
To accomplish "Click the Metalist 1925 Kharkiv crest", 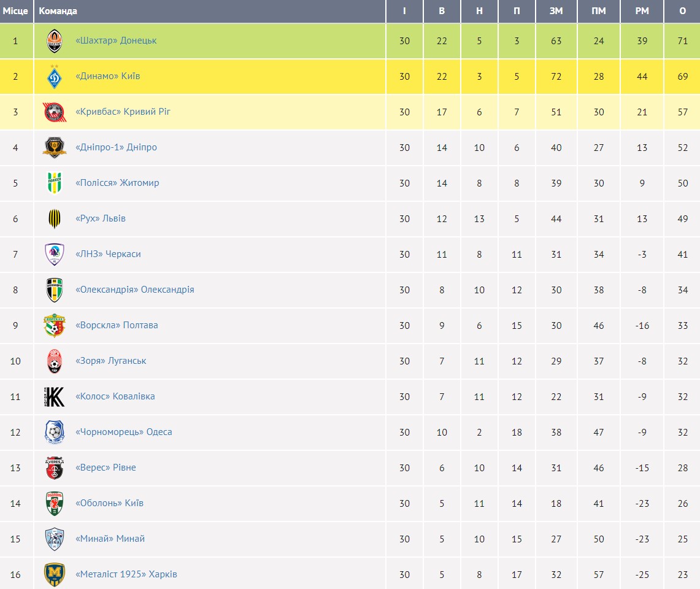I will (x=55, y=574).
